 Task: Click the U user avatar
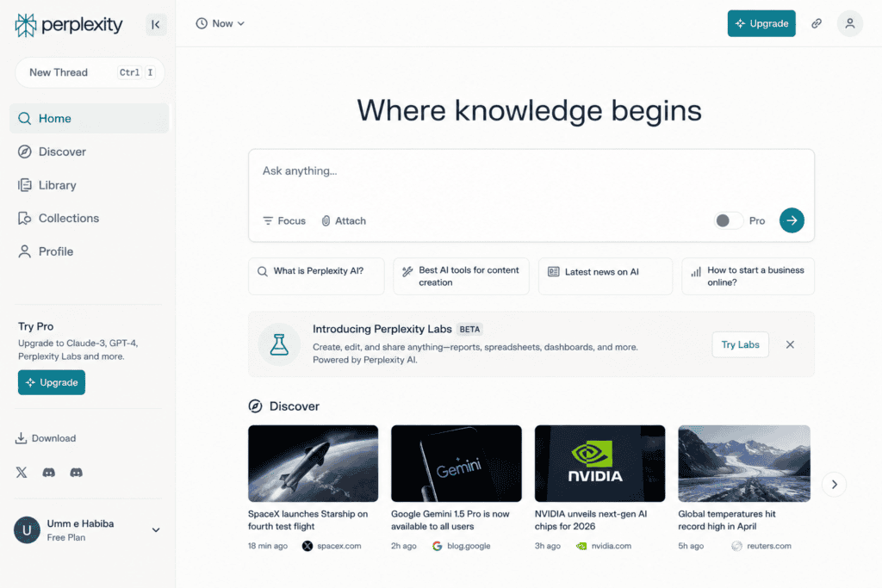27,530
